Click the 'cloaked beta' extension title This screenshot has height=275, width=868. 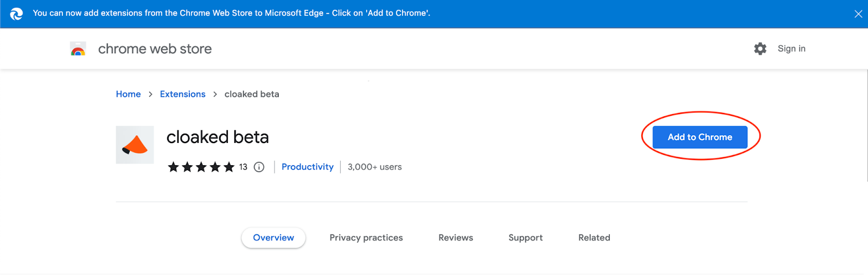218,137
